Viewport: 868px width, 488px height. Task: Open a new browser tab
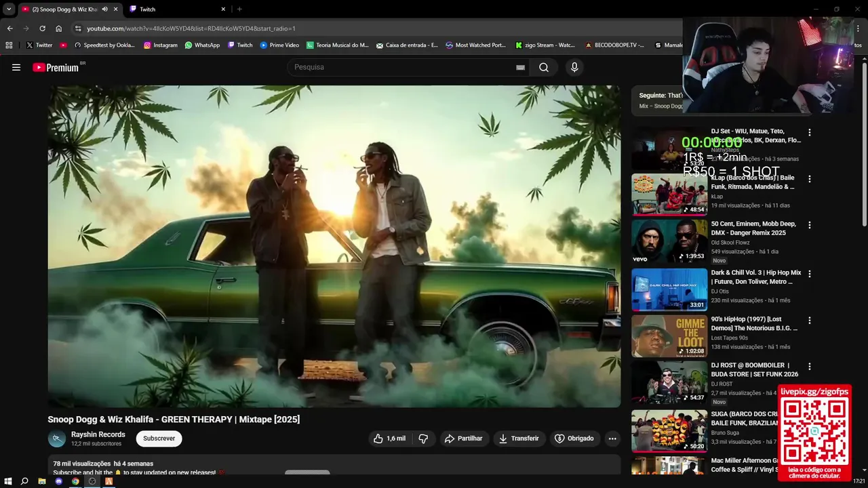239,9
